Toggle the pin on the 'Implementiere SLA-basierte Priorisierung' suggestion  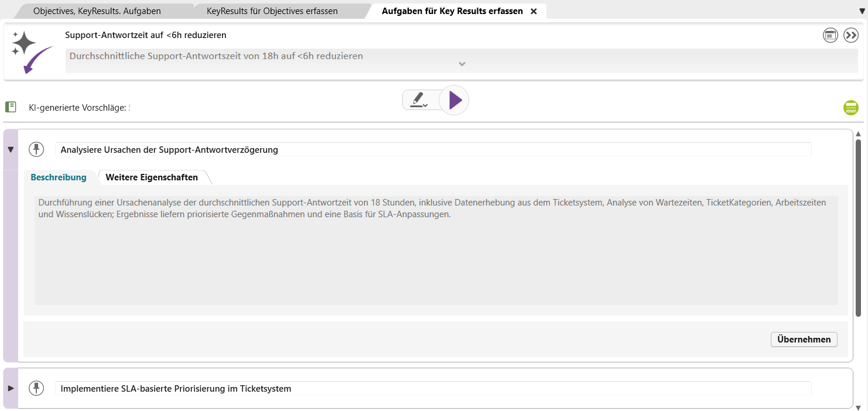coord(36,388)
